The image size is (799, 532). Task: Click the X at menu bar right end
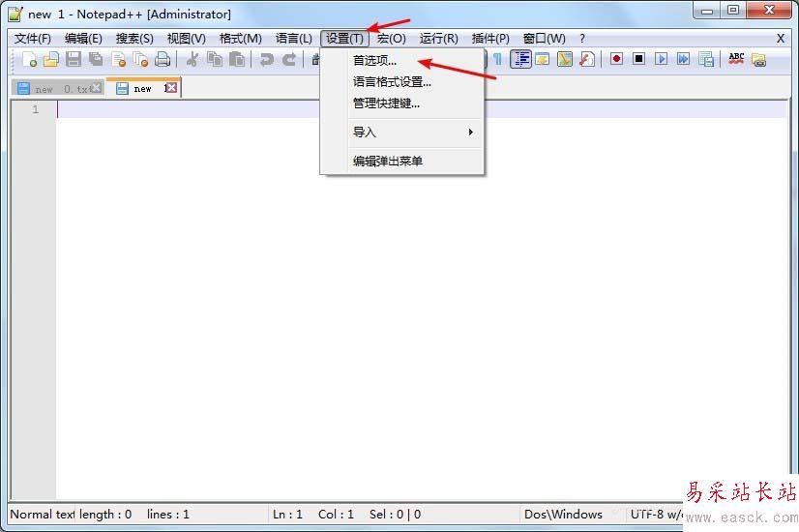tap(781, 39)
